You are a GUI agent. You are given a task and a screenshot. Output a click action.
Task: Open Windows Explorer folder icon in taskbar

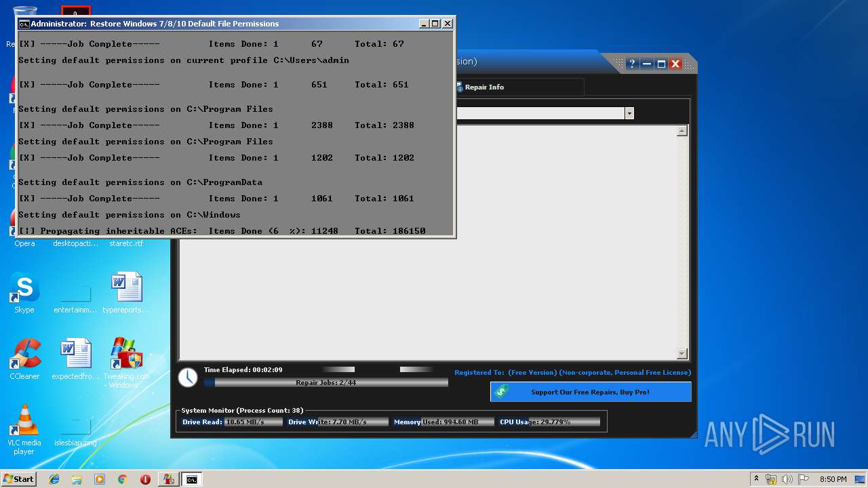point(77,479)
